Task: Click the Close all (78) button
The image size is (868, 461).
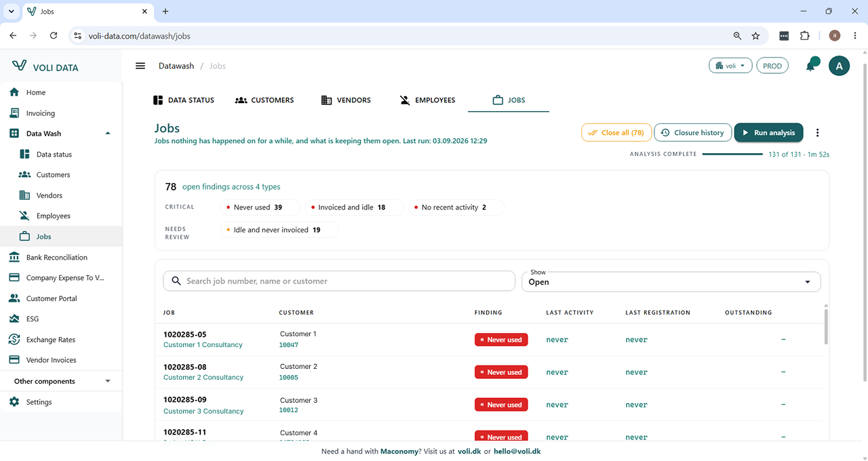Action: click(616, 133)
